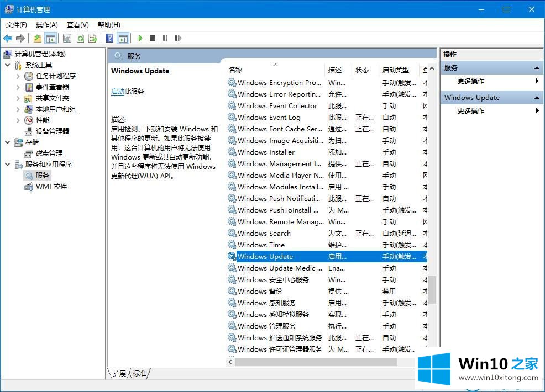Click the vertical scrollbar thumb in services list

432,290
